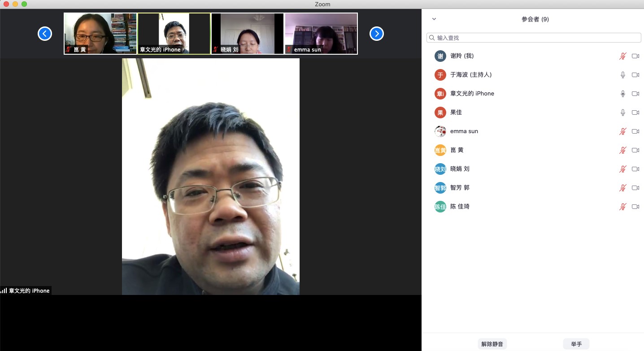Select 晓娟 刘 in participants list

coord(460,169)
